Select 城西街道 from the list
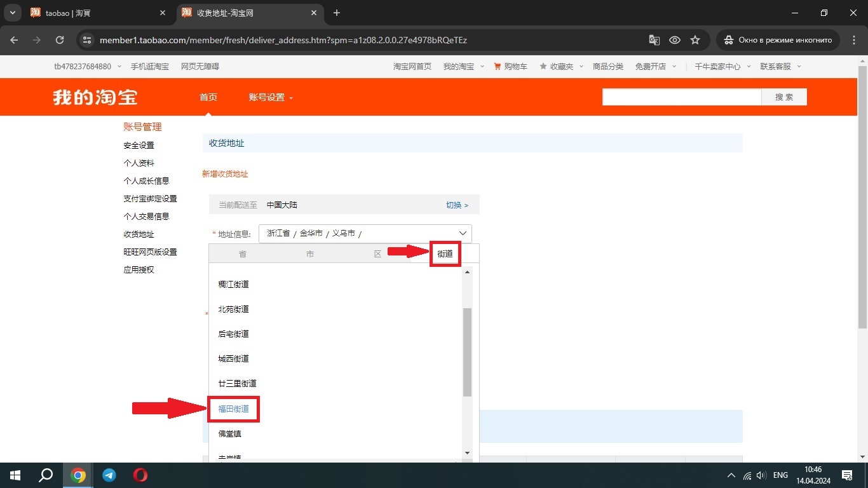The height and width of the screenshot is (488, 868). pyautogui.click(x=233, y=358)
